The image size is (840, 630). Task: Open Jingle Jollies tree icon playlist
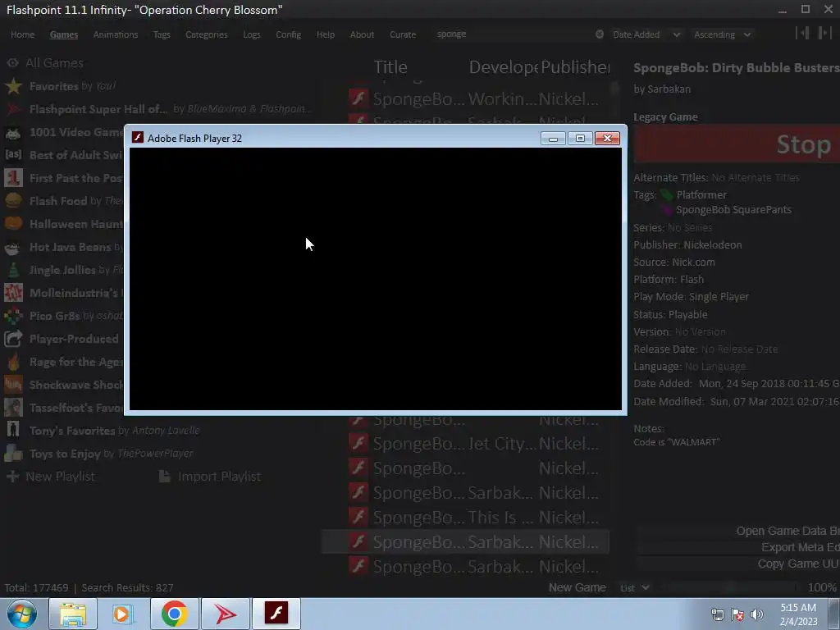pyautogui.click(x=13, y=270)
